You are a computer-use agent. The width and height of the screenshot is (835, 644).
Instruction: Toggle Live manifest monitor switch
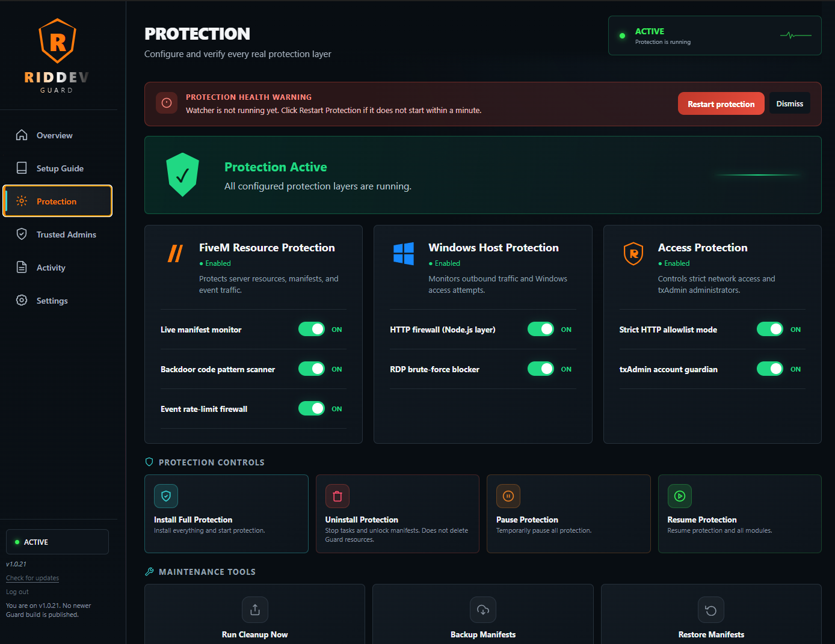[x=312, y=329]
